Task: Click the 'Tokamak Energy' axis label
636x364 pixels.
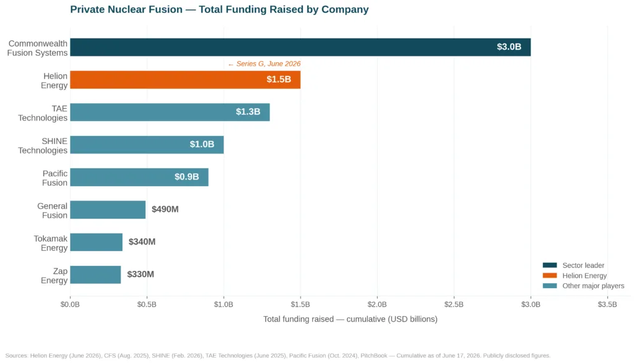Action: 50,243
